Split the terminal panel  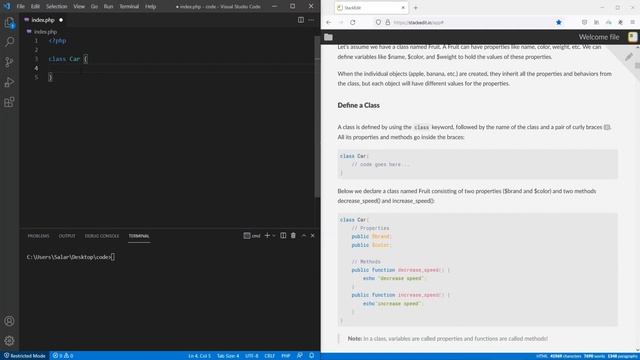283,236
